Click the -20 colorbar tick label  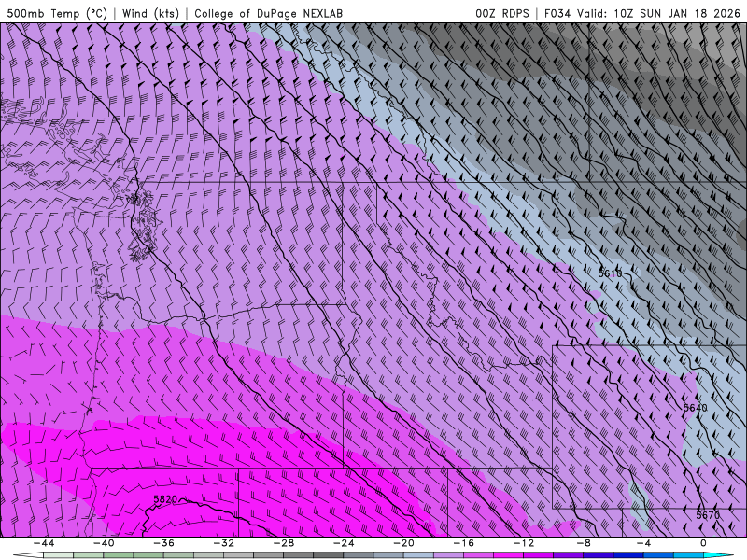pos(404,543)
